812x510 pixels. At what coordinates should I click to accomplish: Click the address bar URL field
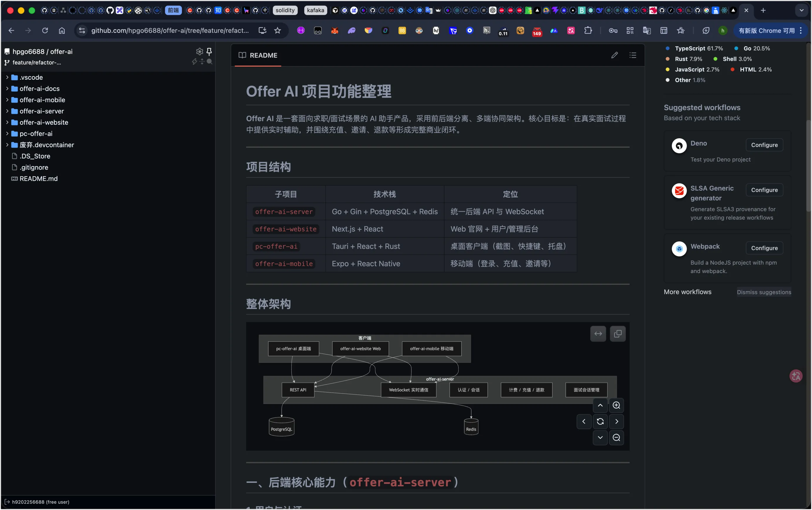coord(170,30)
